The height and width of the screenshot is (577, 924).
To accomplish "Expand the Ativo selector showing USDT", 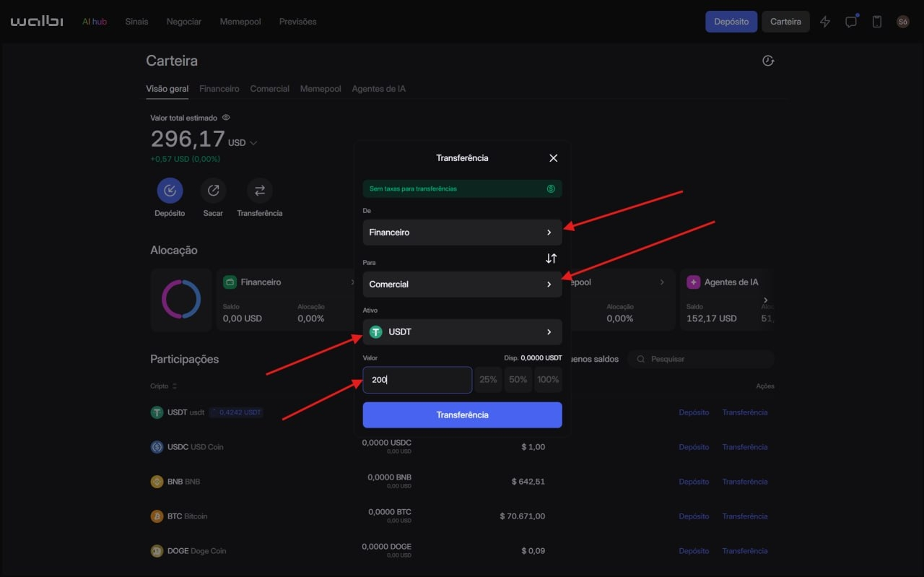I will pos(462,332).
